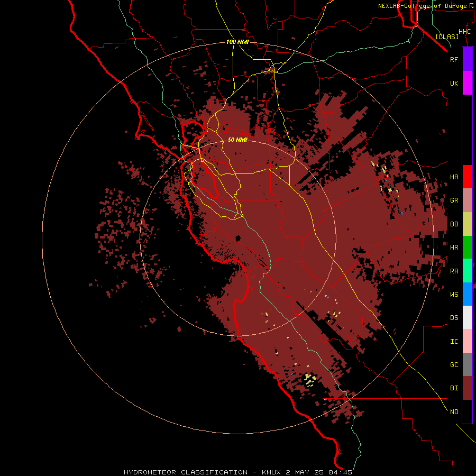Viewport: 476px width, 476px height.
Task: Click the RA light green legend swatch
Action: 467,271
